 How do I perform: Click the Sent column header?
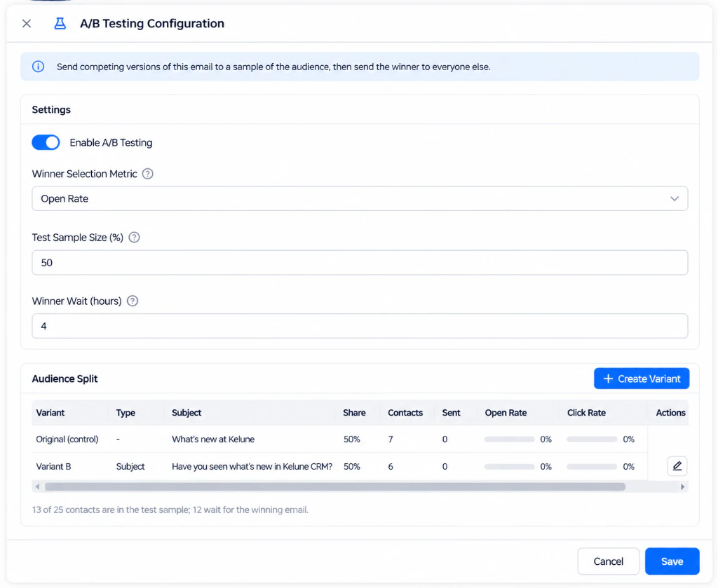pyautogui.click(x=451, y=413)
